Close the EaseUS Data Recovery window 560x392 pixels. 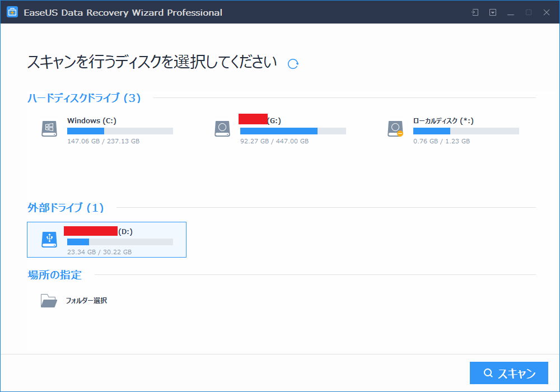tap(547, 12)
